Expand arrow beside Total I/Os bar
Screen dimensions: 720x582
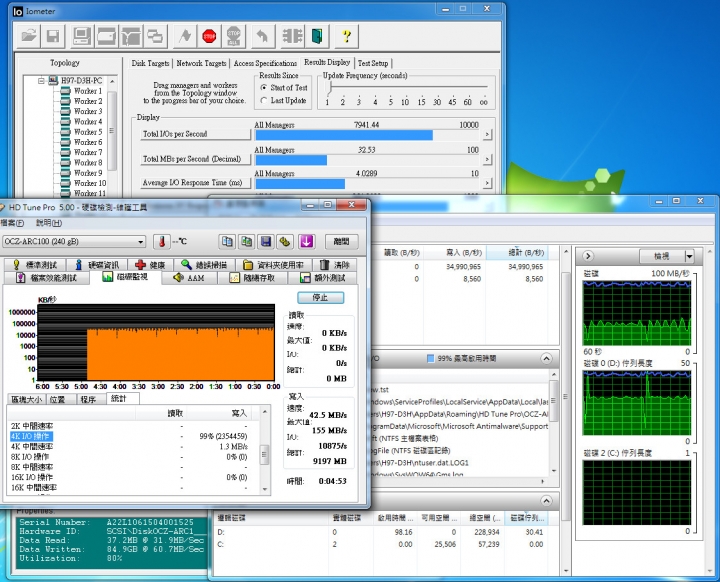tap(487, 135)
